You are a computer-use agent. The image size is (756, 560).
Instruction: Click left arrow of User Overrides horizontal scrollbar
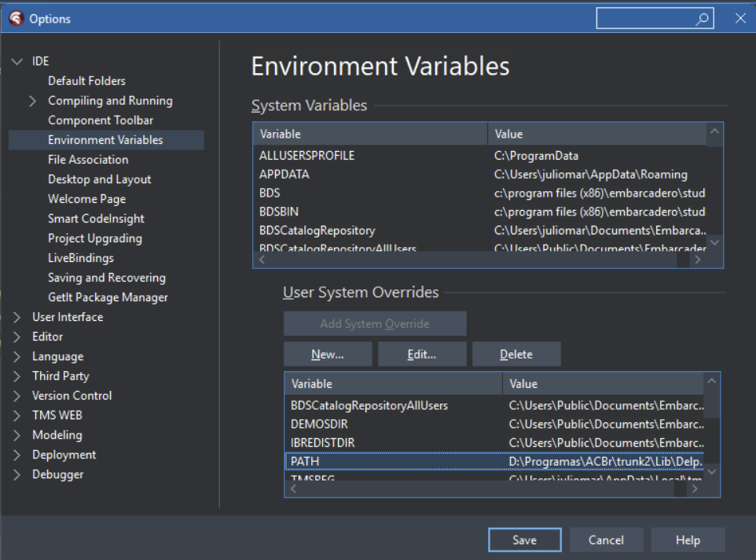(x=293, y=489)
